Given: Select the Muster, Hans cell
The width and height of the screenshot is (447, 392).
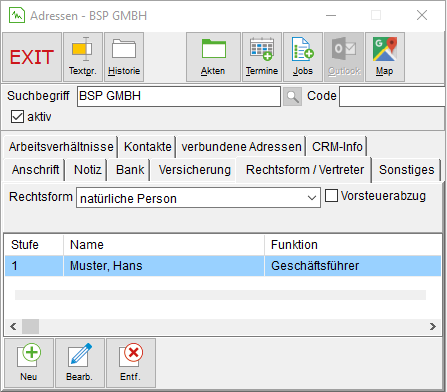Looking at the screenshot, I should click(x=164, y=266).
